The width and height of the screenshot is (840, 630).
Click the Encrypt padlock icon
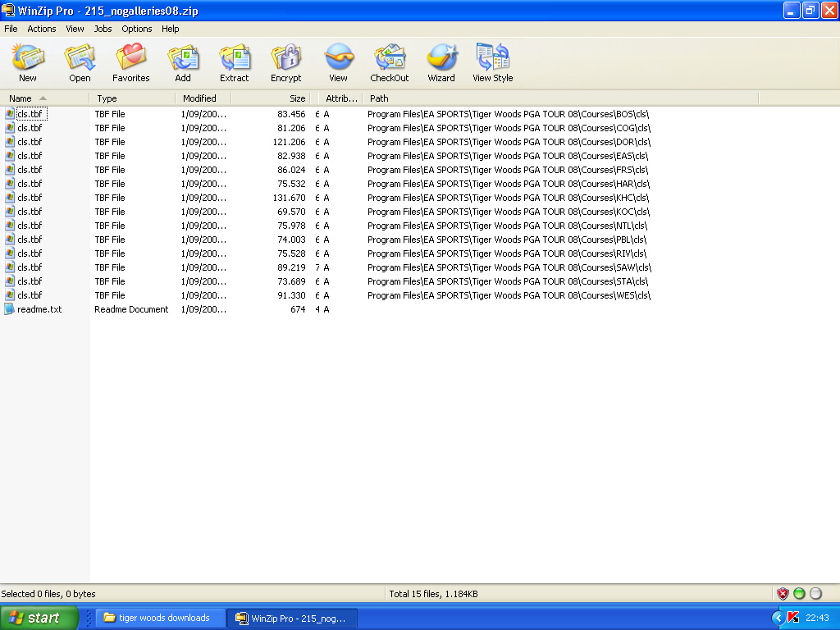click(285, 62)
